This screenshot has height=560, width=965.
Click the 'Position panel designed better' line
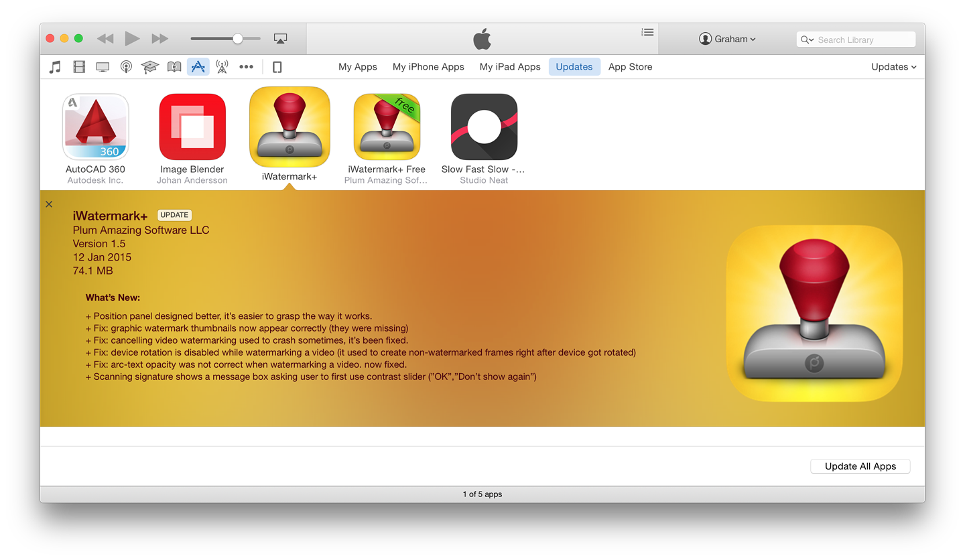tap(229, 316)
